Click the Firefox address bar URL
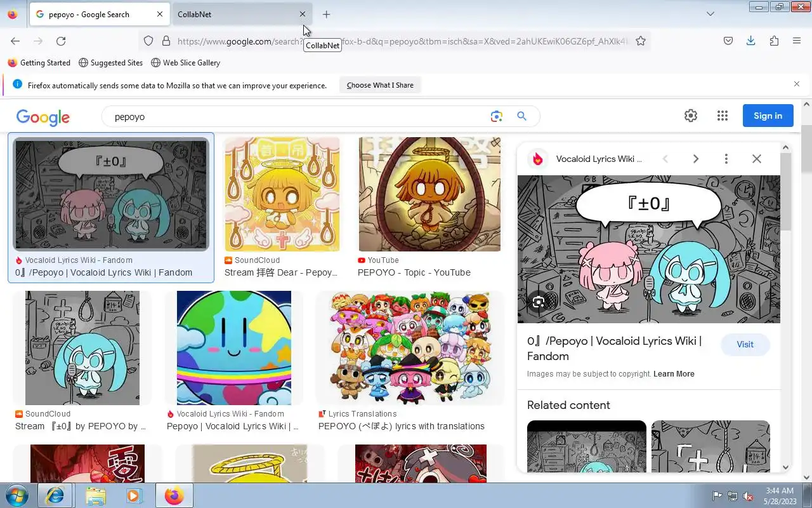The width and height of the screenshot is (812, 508). coord(403,41)
